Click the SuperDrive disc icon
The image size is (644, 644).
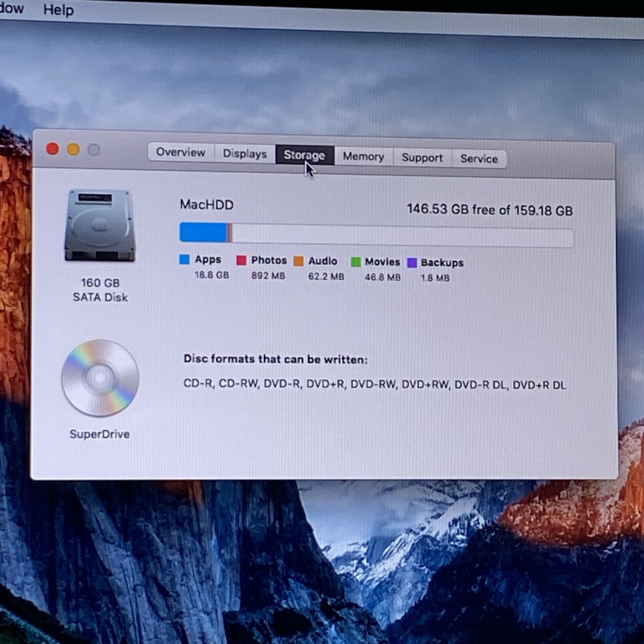pos(100,378)
